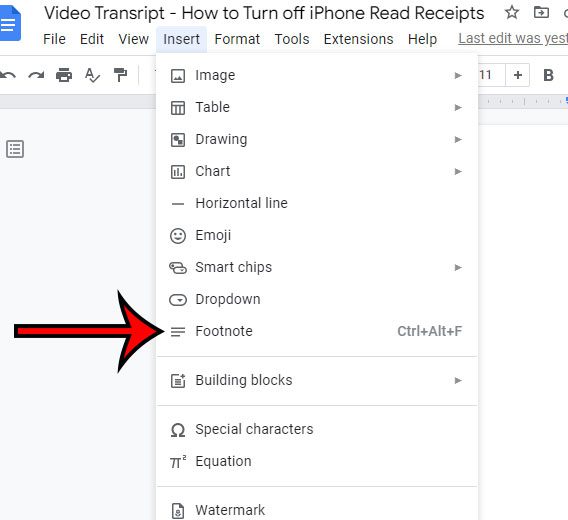Screen dimensions: 568x520
Task: Star this document
Action: (511, 13)
